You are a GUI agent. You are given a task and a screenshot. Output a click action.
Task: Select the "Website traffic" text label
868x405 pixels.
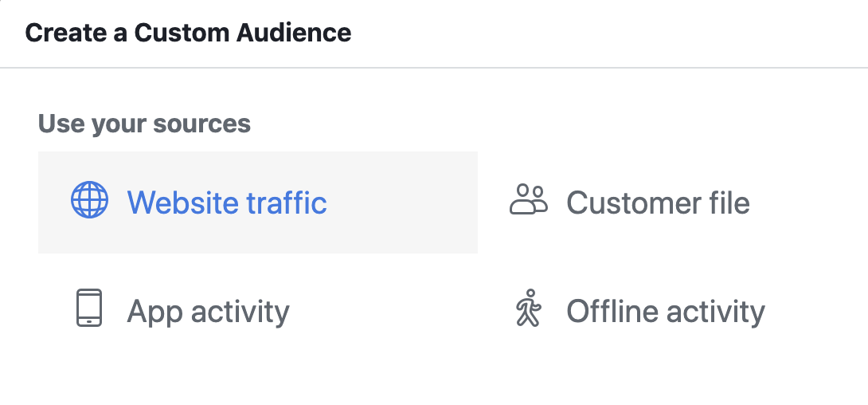pyautogui.click(x=227, y=202)
